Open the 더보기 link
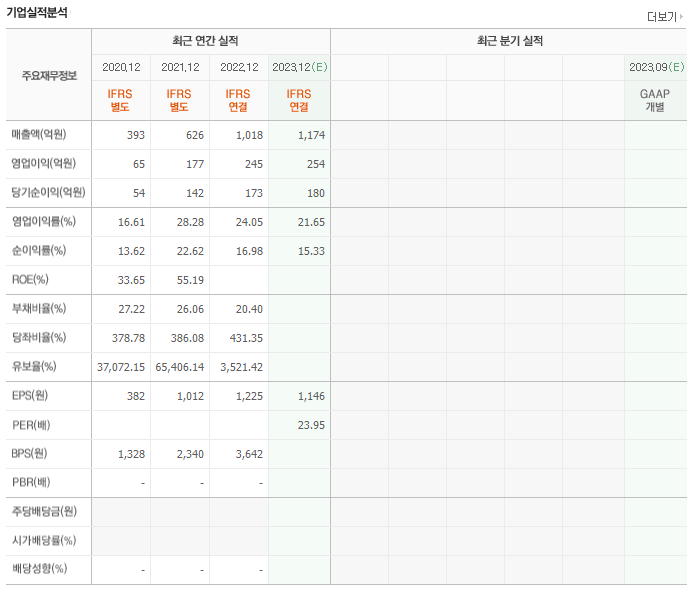 [664, 17]
